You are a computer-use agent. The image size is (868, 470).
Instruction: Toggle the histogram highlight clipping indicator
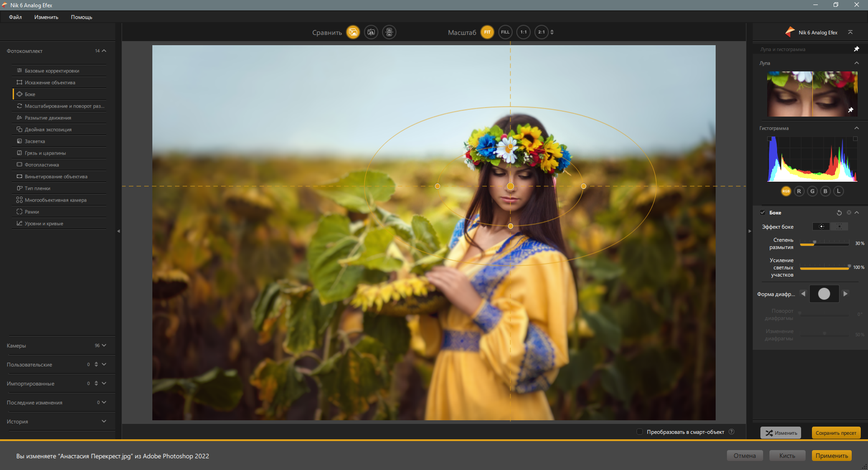pyautogui.click(x=855, y=139)
